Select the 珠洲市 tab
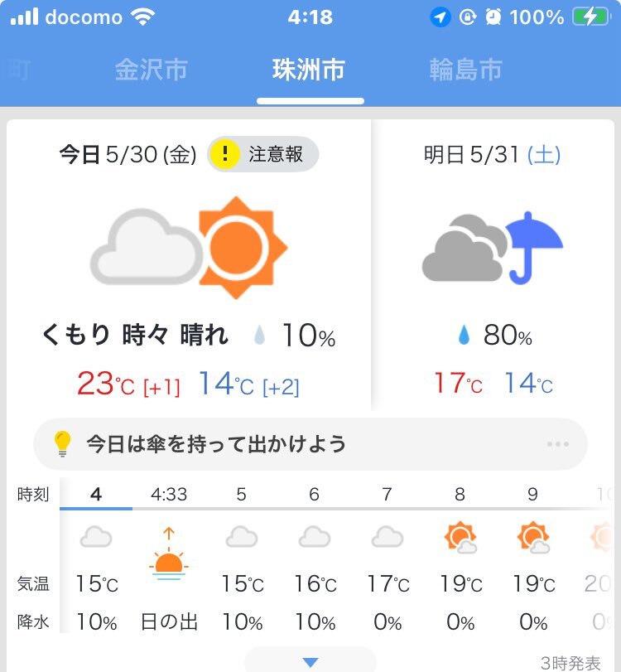The image size is (621, 672). (x=309, y=70)
